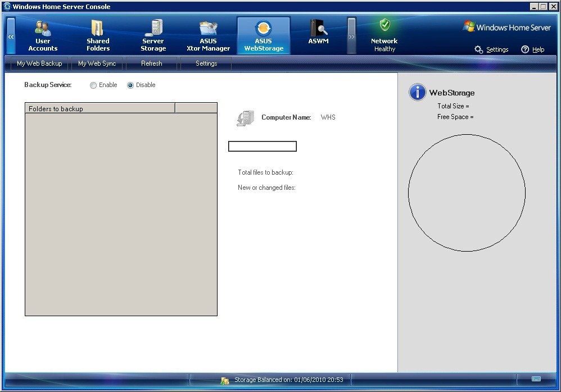Click the server computer icon beside Computer Name

click(x=246, y=118)
